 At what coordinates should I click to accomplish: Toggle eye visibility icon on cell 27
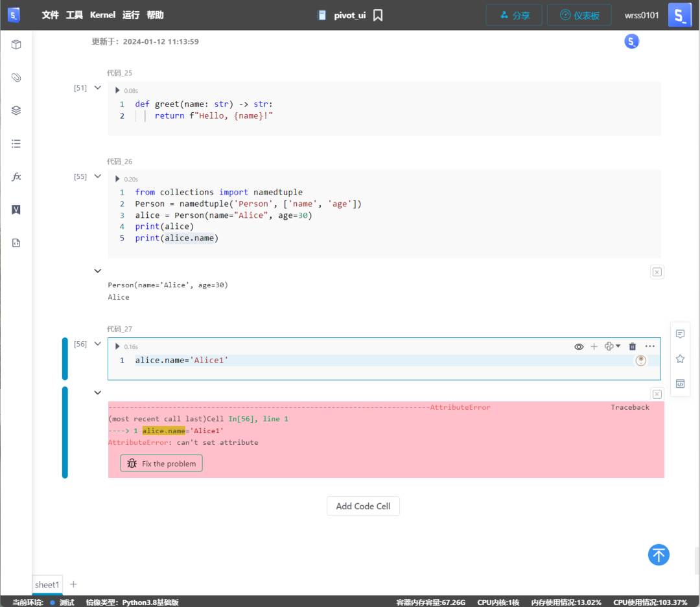579,346
